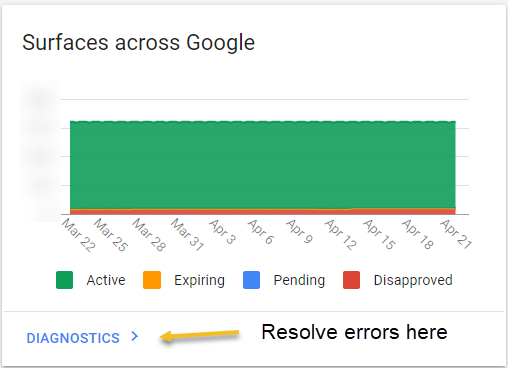
Task: Click the Mar 22 axis date label
Action: 79,235
